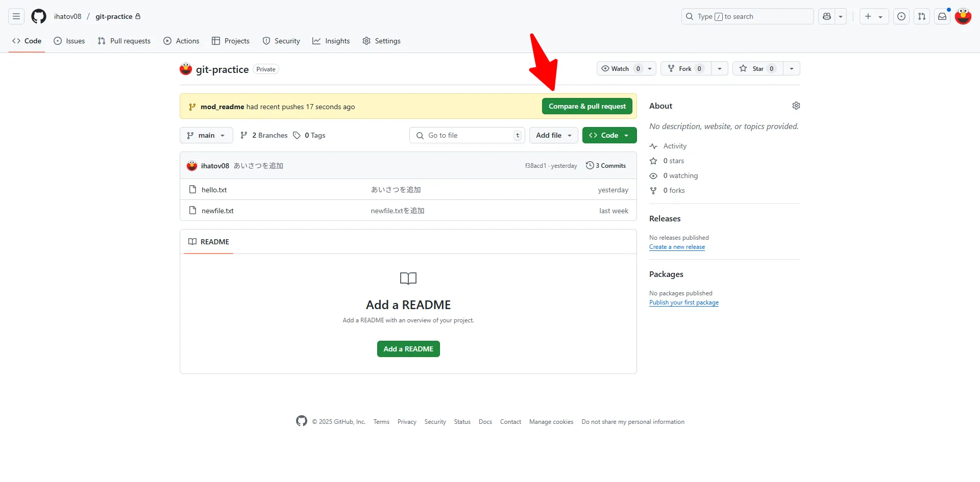The height and width of the screenshot is (482, 980).
Task: Open the mod_readme branch link in banner
Action: pyautogui.click(x=222, y=107)
